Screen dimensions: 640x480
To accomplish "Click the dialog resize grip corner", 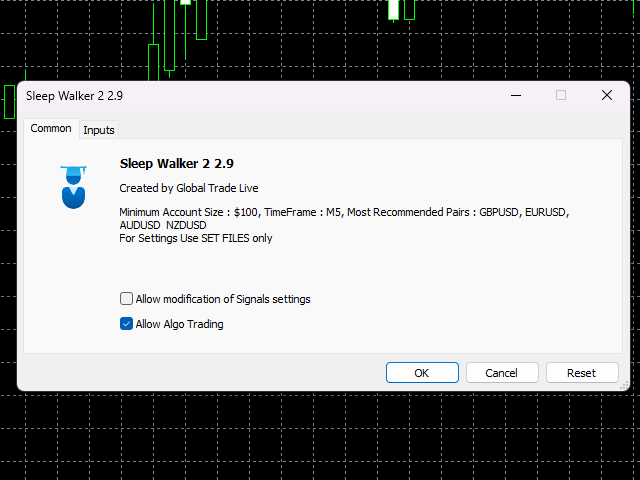I will click(x=624, y=386).
